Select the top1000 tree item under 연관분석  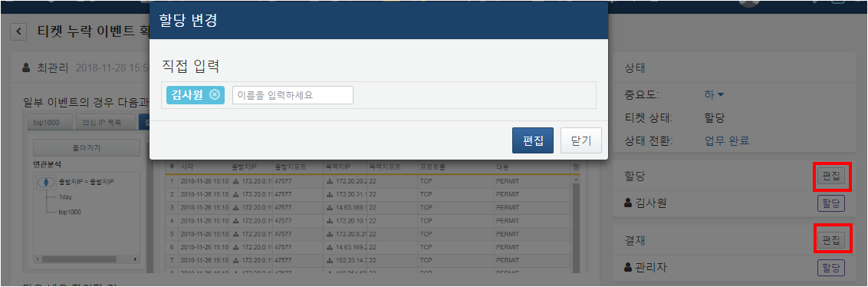(x=69, y=212)
